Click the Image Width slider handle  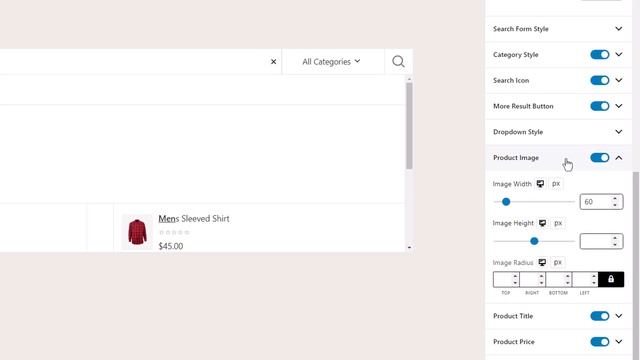(x=506, y=202)
